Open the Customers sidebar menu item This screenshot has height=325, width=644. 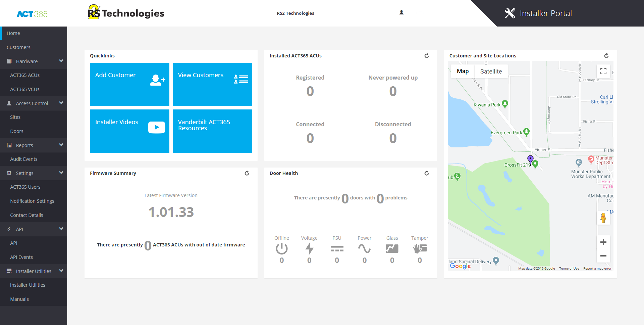point(18,47)
